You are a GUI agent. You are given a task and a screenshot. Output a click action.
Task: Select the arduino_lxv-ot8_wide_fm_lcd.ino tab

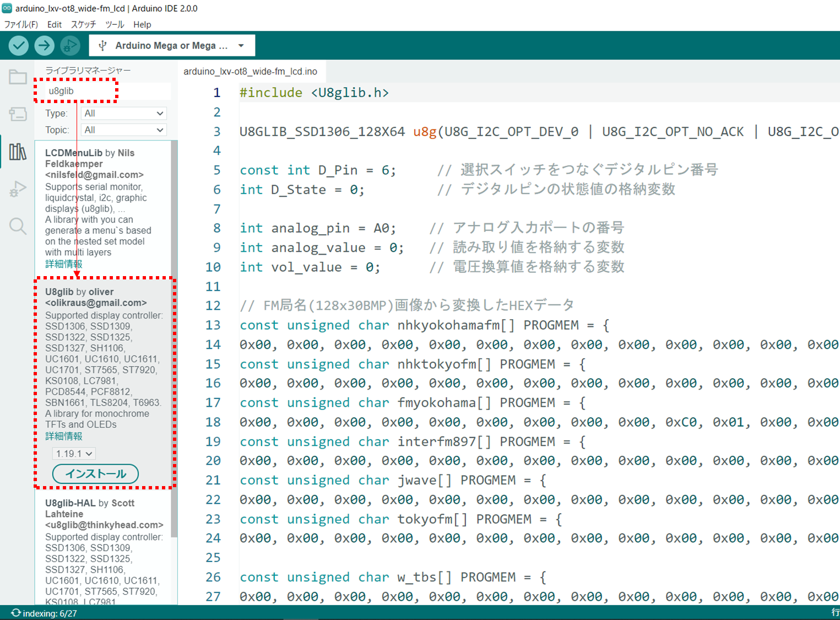click(x=252, y=71)
